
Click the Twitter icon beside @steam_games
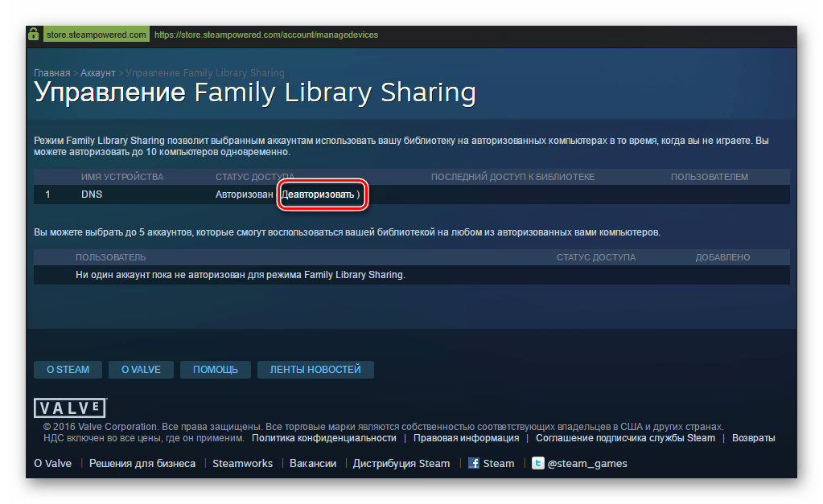coord(537,463)
